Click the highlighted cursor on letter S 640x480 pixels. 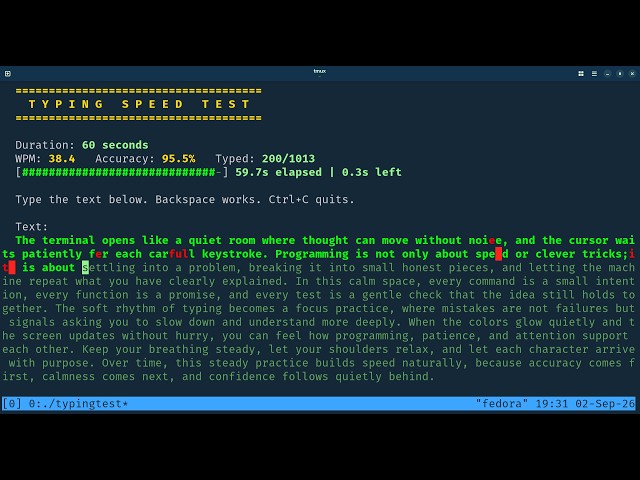[x=85, y=267]
